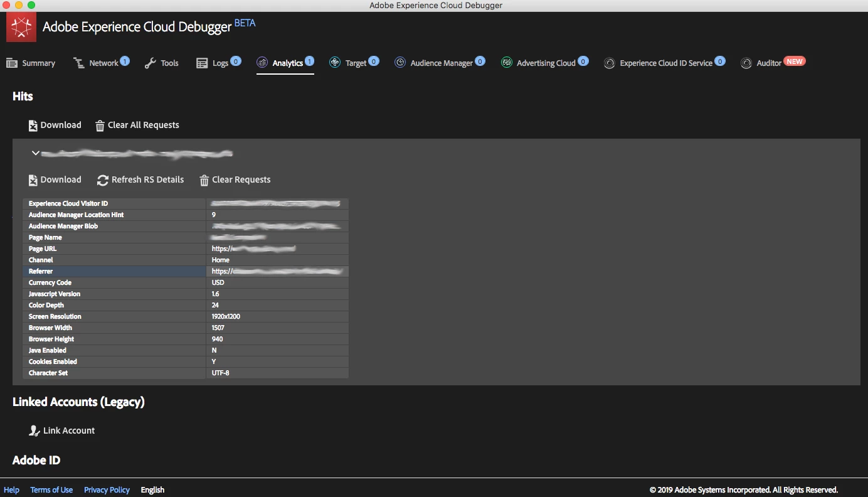Click the top Download file icon under Hits
The width and height of the screenshot is (868, 497).
33,126
